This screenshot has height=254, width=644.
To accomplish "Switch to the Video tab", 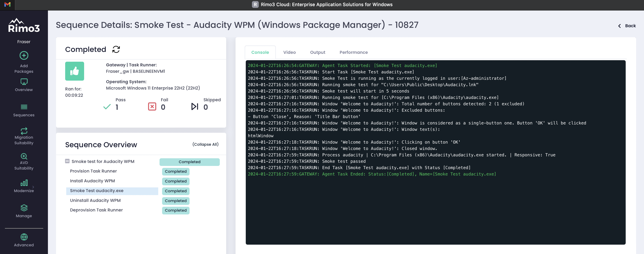I will coord(289,53).
